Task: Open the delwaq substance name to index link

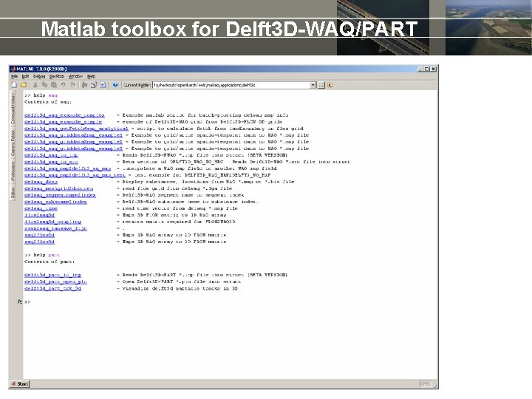Action: coord(55,202)
